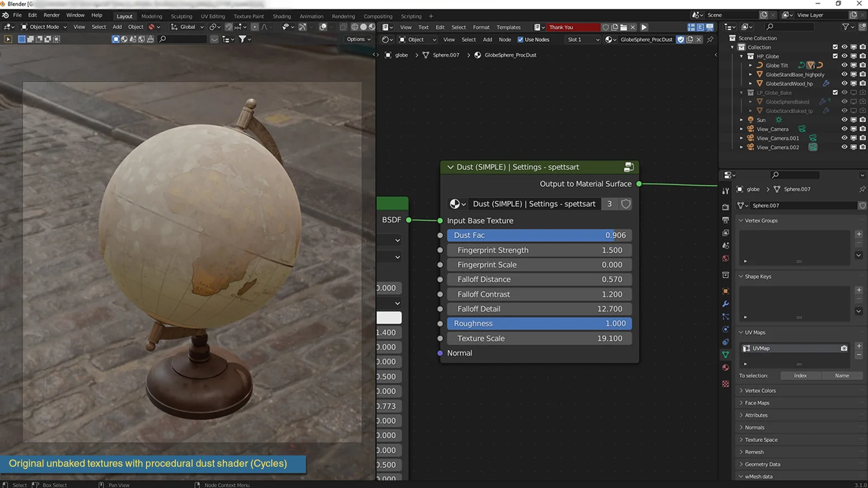Viewport: 868px width, 488px height.
Task: Open the Rendering menu in the top bar
Action: pos(343,16)
